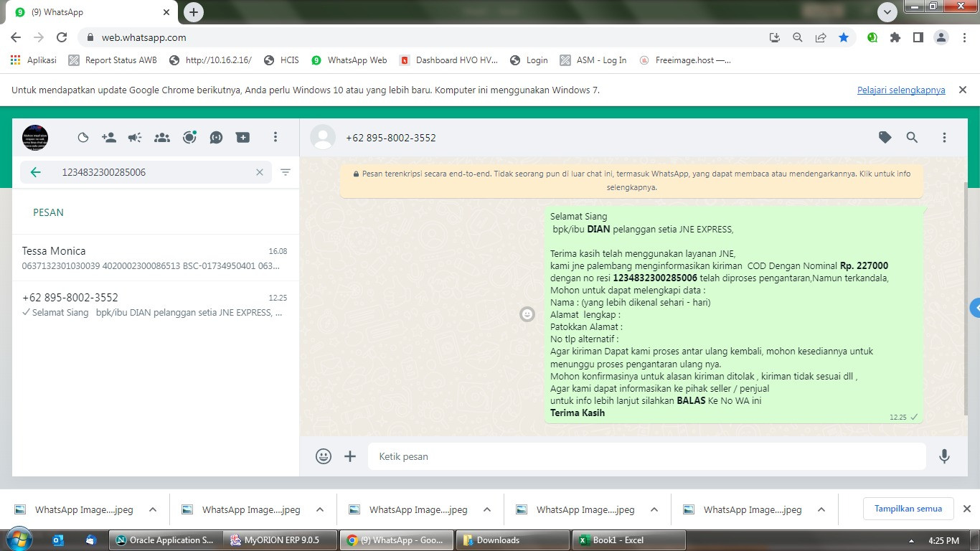The image size is (980, 551).
Task: Open Channels circular icon
Action: 189,138
